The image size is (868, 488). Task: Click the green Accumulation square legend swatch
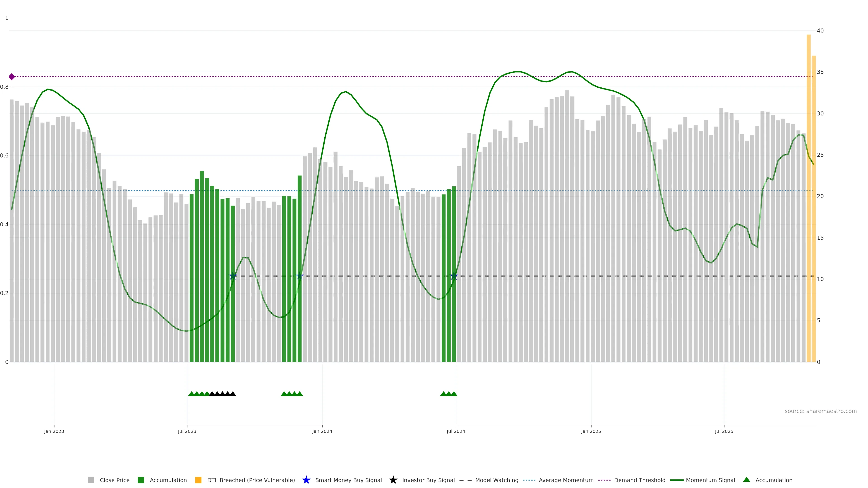coord(141,480)
